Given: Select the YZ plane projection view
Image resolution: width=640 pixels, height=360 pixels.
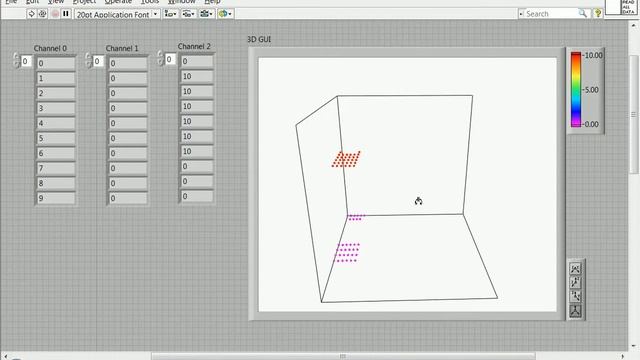Looking at the screenshot, I should (576, 296).
